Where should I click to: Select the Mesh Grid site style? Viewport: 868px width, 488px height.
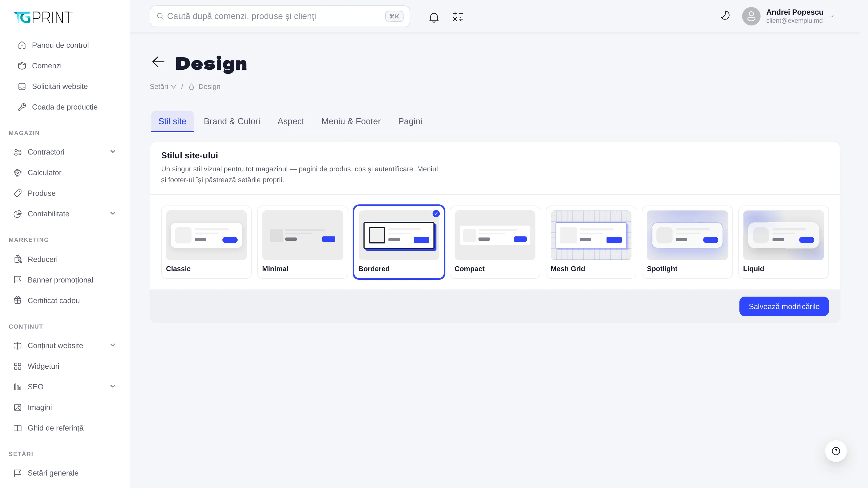[591, 242]
